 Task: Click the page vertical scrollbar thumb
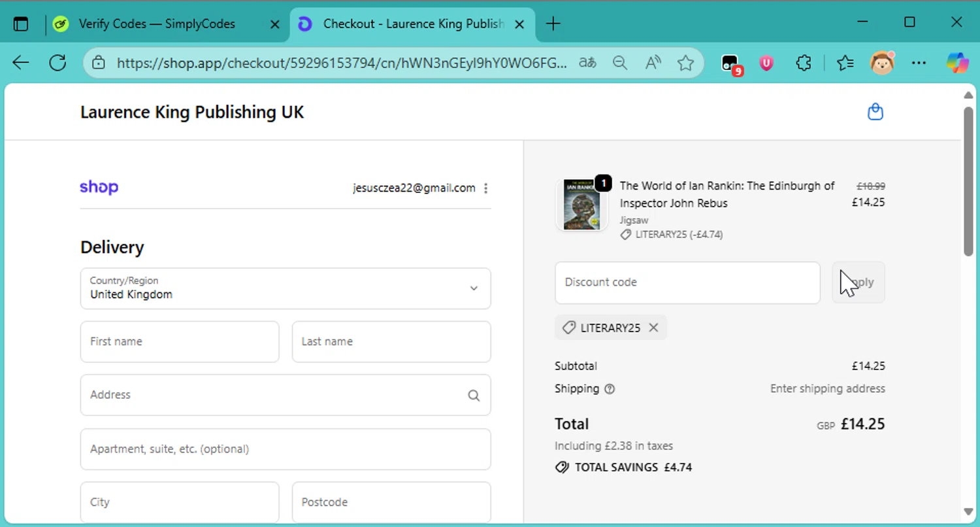[x=968, y=180]
